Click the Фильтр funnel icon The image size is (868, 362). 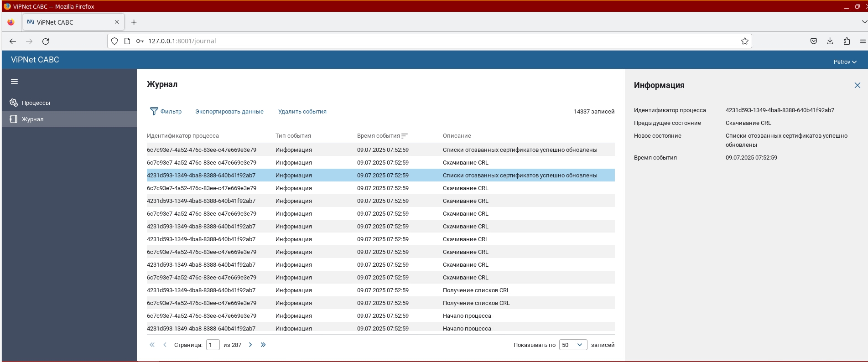[154, 111]
